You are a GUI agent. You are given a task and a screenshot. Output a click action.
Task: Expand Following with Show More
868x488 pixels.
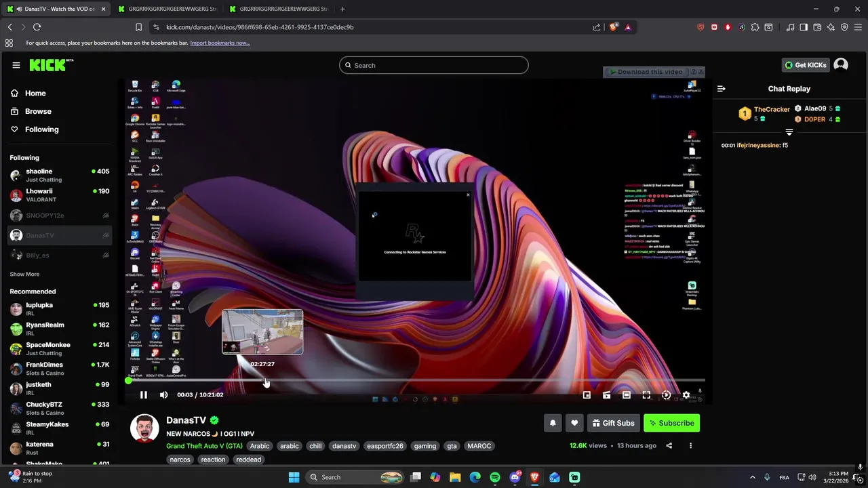pos(24,274)
